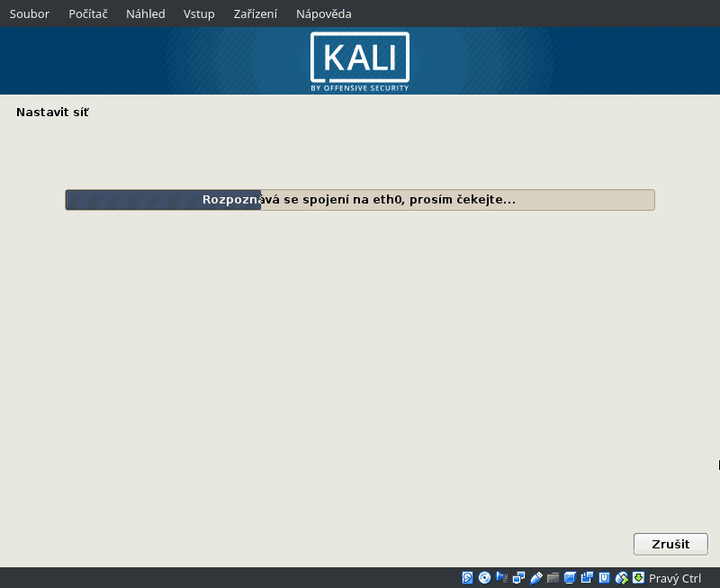Image resolution: width=720 pixels, height=588 pixels.
Task: Click the display settings status icon
Action: [x=568, y=577]
